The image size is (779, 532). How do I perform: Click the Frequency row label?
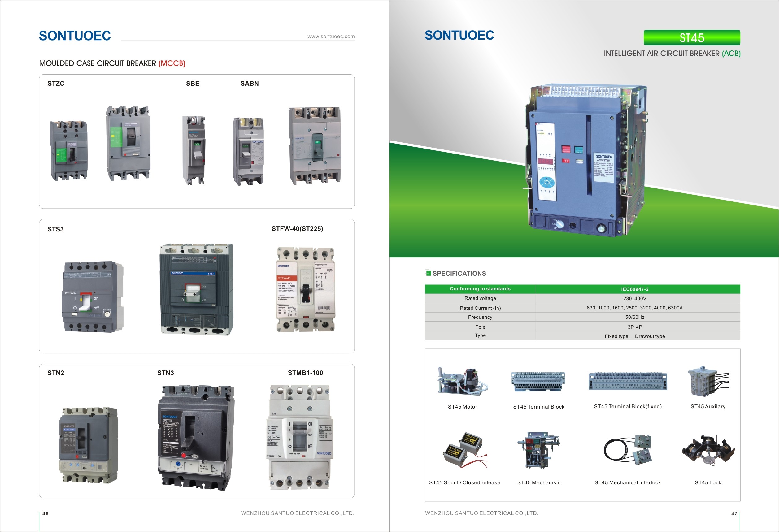click(x=480, y=317)
